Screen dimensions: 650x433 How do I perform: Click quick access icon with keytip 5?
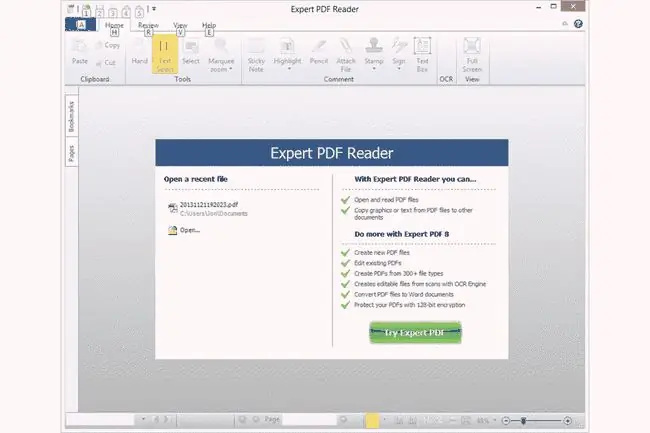[139, 9]
